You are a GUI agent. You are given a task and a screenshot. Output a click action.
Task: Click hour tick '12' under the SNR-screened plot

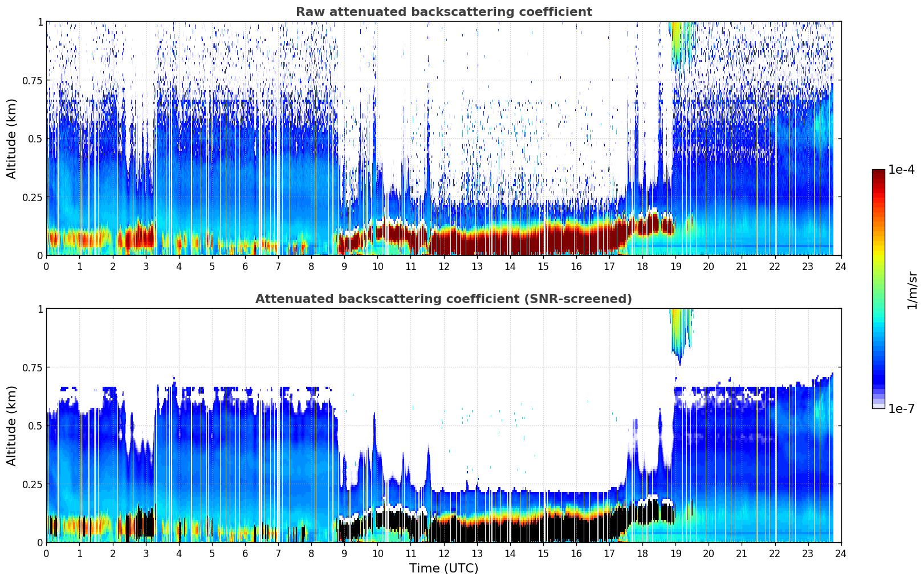pos(443,553)
